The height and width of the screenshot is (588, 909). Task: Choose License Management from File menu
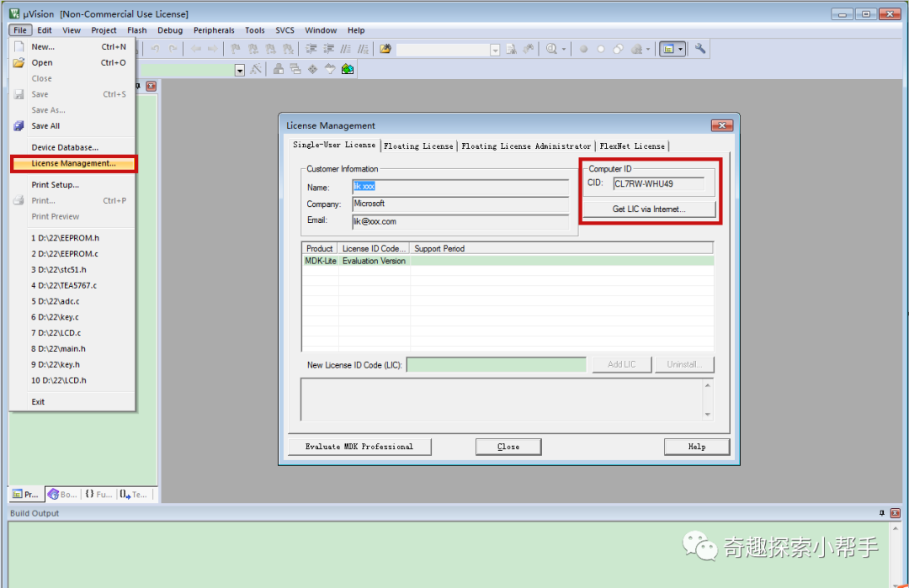coord(73,163)
